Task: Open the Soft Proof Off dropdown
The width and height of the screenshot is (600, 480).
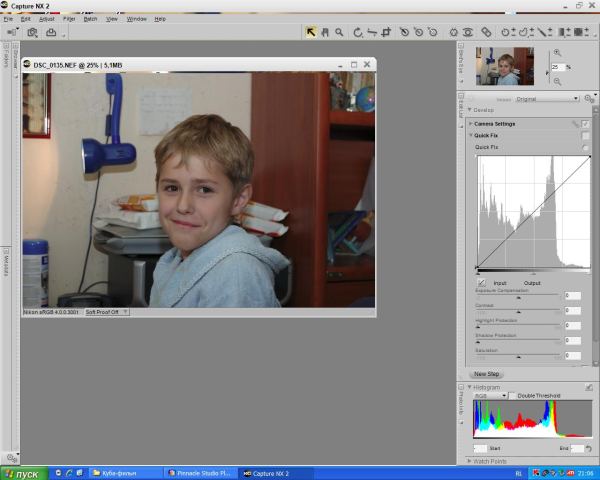Action: pyautogui.click(x=107, y=312)
